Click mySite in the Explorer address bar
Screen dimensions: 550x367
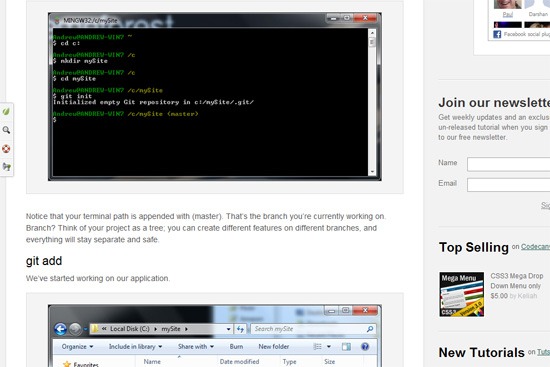(x=171, y=329)
